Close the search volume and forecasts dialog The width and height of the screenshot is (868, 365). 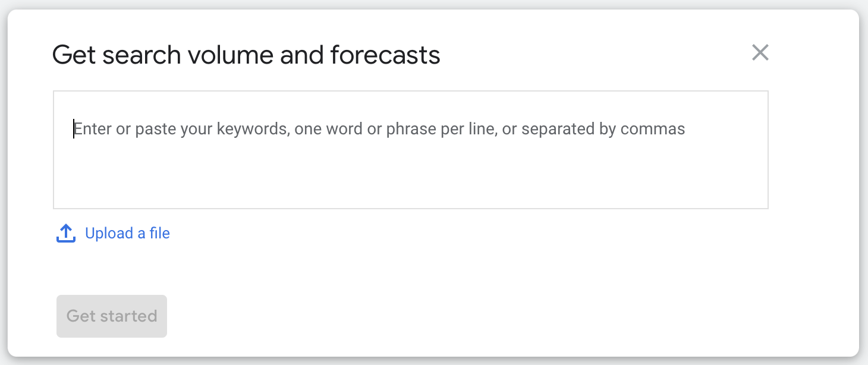click(760, 52)
